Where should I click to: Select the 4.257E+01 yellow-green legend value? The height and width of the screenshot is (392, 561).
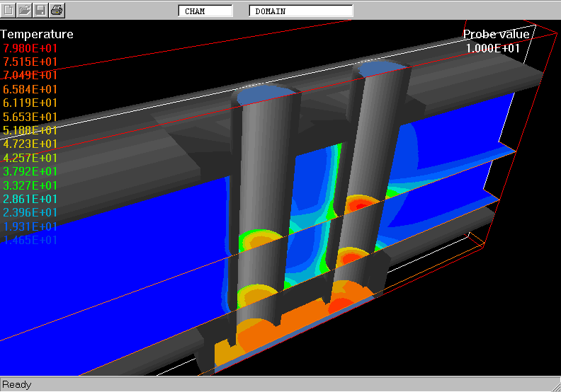(x=30, y=158)
